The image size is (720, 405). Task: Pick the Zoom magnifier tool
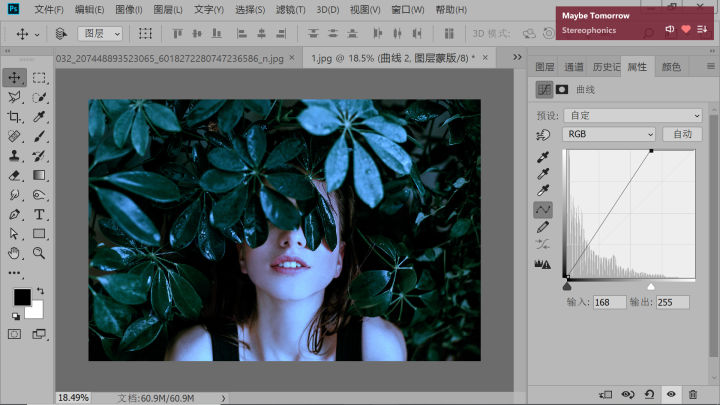click(x=39, y=253)
